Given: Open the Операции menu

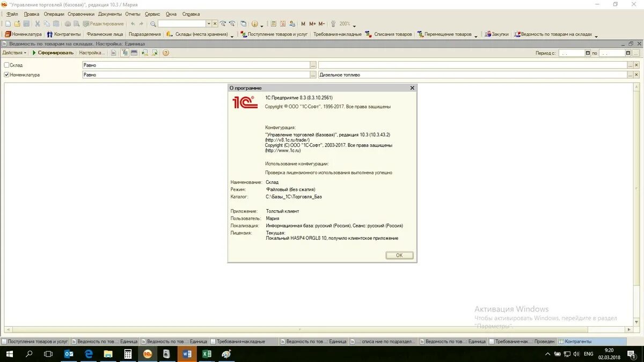Looking at the screenshot, I should [x=54, y=14].
